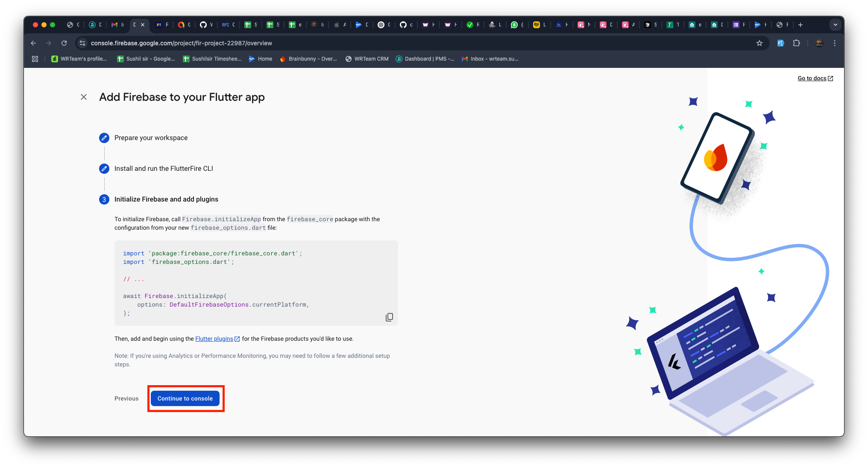The height and width of the screenshot is (468, 868).
Task: Copy the Firebase initialization code snippet
Action: (x=389, y=317)
